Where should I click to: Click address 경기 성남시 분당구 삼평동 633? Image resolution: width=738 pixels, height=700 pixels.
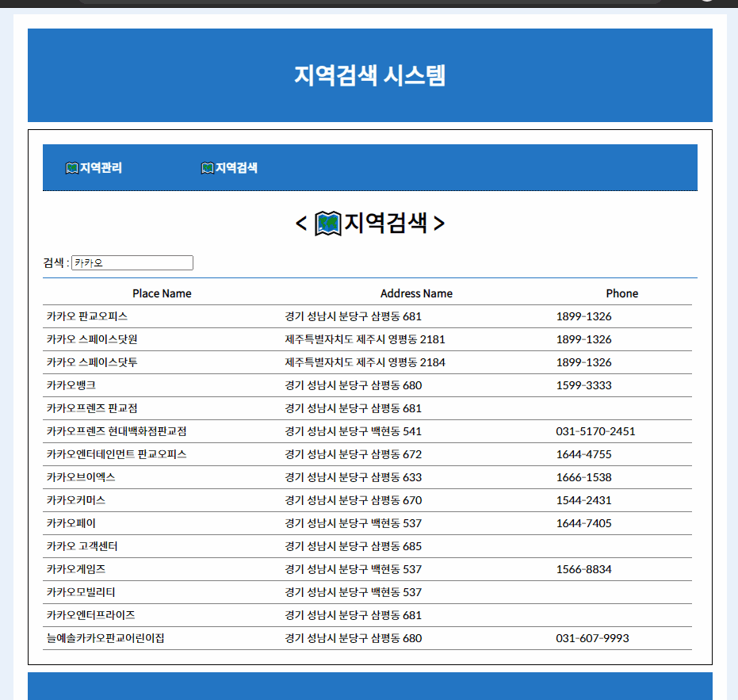353,477
